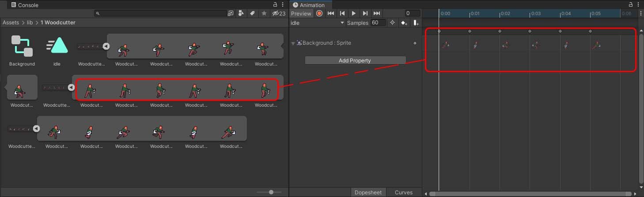Click the record button in Animation panel
This screenshot has height=197, width=644.
coord(319,13)
